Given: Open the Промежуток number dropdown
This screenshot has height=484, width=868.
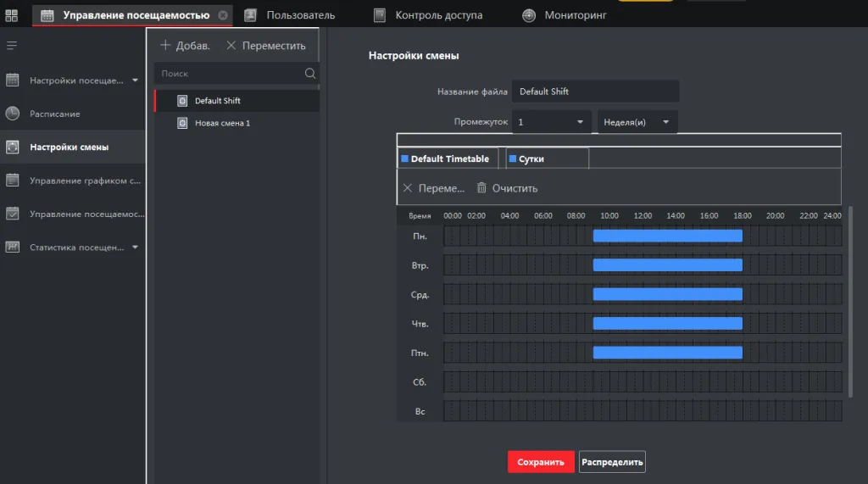Looking at the screenshot, I should [x=551, y=122].
